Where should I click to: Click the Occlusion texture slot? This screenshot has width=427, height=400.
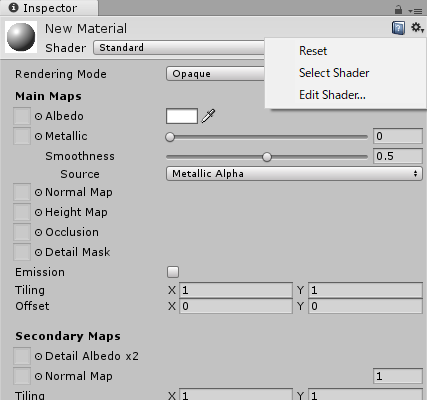(22, 232)
